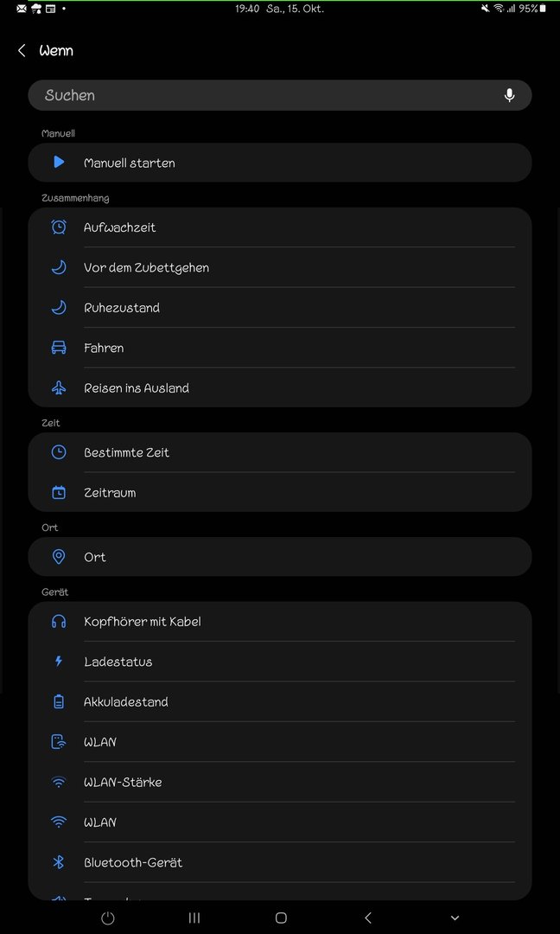The image size is (560, 934).
Task: Go back using the arrow beside "Wenn"
Action: click(x=22, y=51)
